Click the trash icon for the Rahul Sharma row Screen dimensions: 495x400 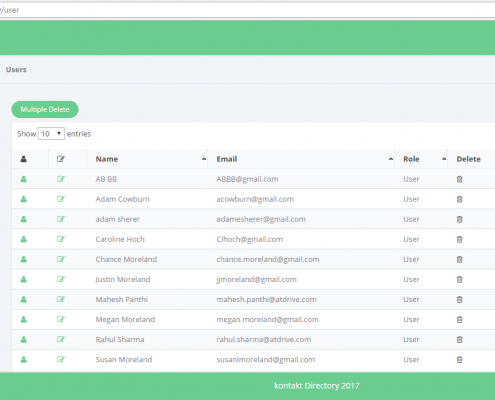[x=459, y=339]
